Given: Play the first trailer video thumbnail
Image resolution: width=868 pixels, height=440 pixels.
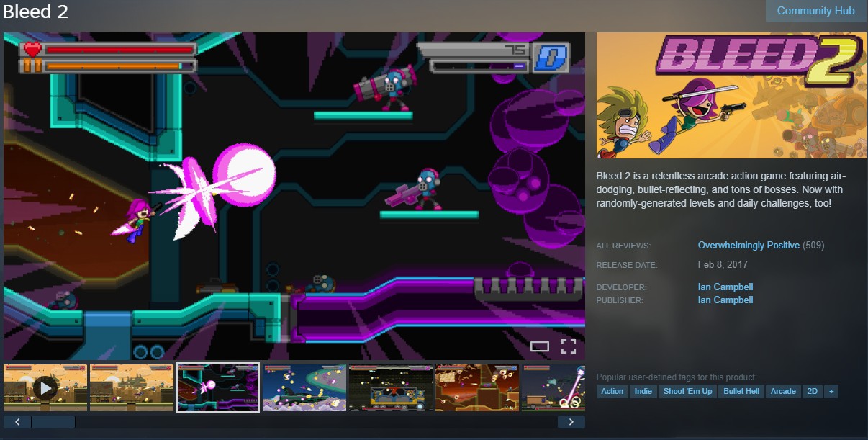Looking at the screenshot, I should pyautogui.click(x=45, y=387).
